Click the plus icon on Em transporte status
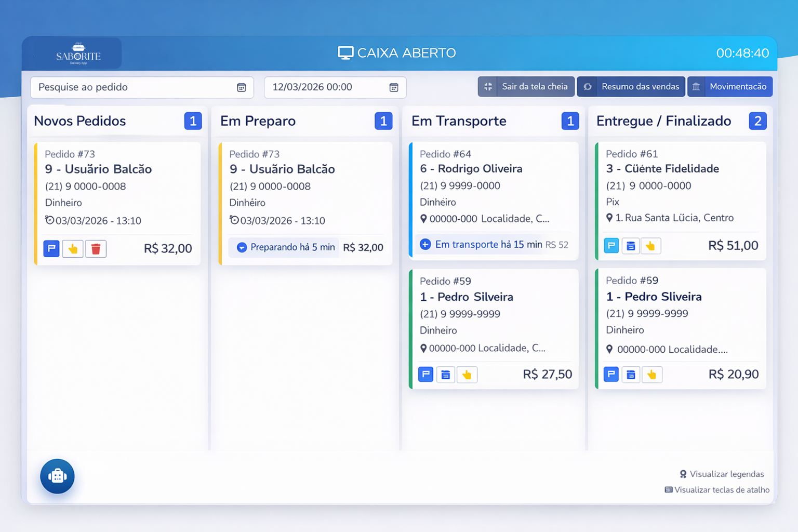The width and height of the screenshot is (798, 532). click(x=425, y=244)
